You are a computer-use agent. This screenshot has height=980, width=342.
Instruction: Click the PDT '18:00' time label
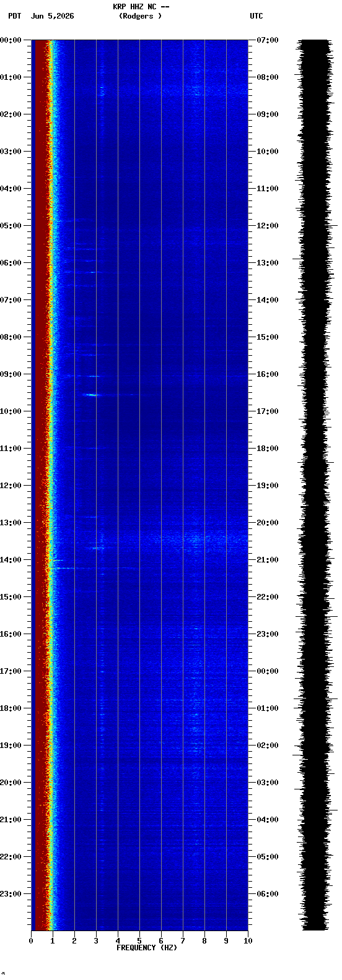(11, 708)
